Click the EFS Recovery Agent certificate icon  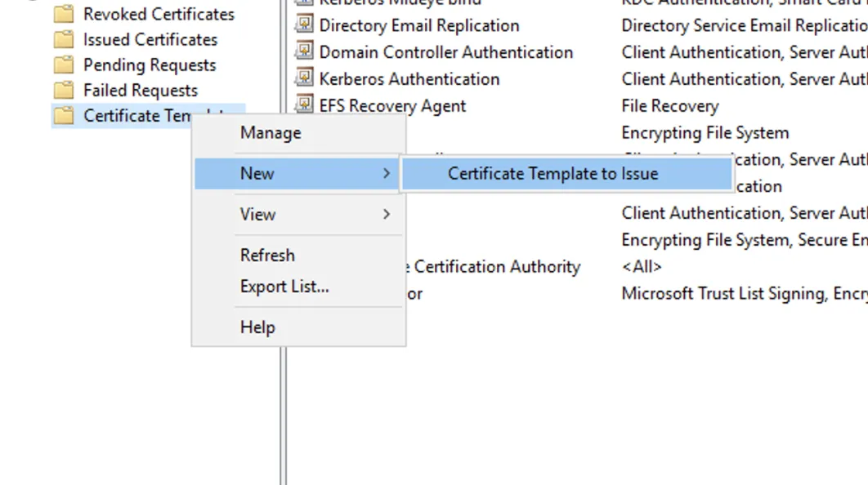click(303, 105)
